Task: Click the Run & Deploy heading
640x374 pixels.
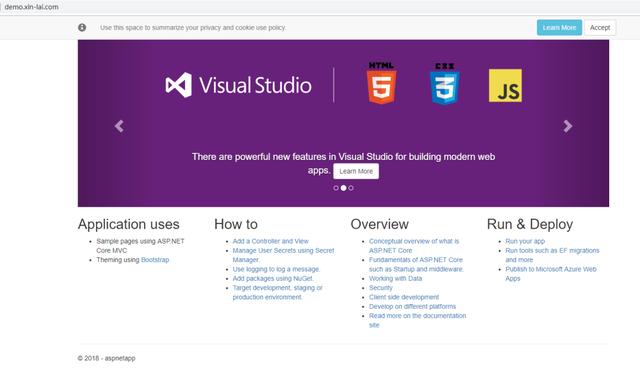Action: tap(530, 224)
